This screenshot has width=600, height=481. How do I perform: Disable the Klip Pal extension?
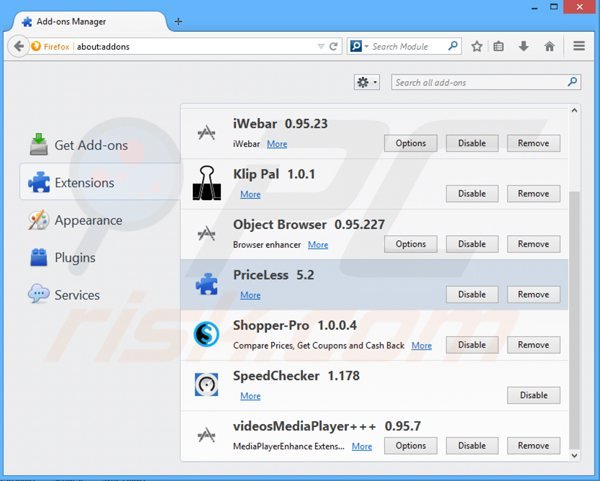pos(472,194)
